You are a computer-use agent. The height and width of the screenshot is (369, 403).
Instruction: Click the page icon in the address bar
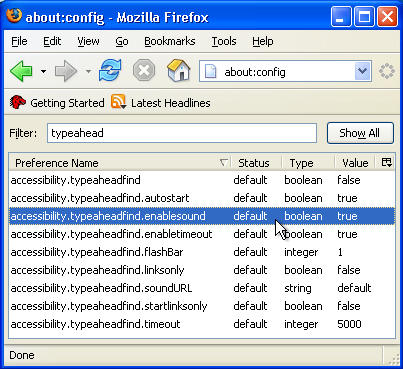click(210, 72)
